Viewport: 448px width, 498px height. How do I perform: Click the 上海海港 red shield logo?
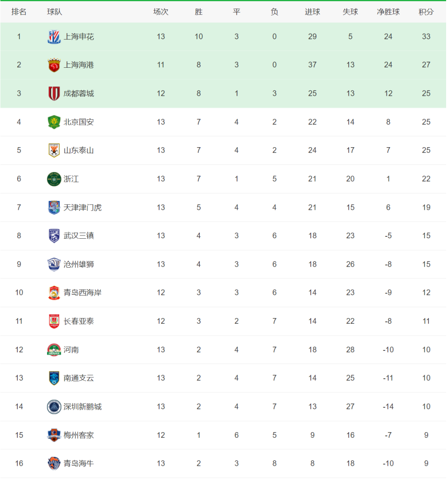(54, 65)
